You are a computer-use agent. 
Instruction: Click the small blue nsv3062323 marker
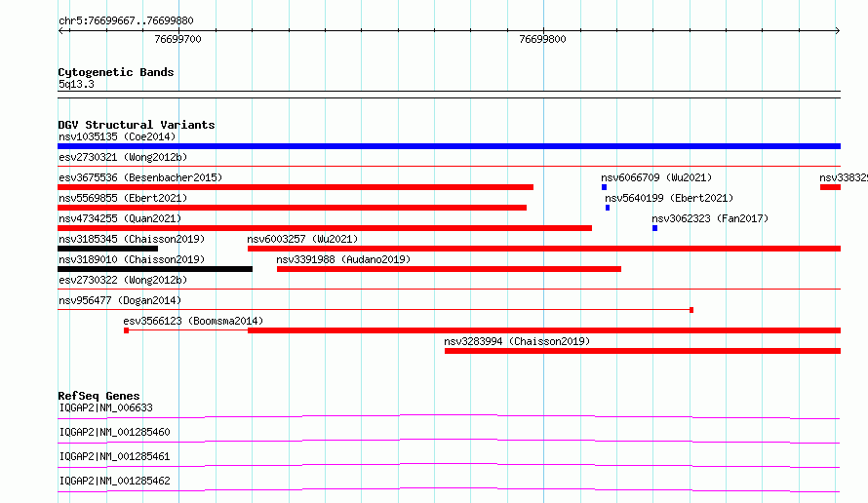(x=654, y=228)
